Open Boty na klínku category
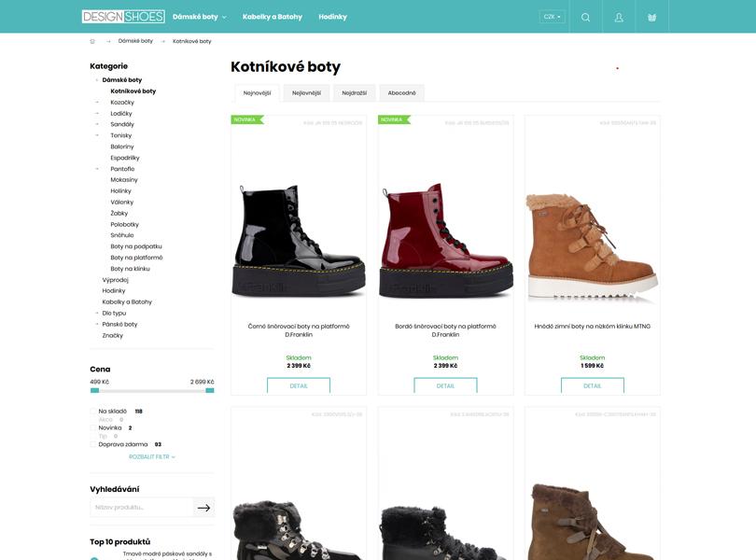Screen dimensions: 756x560 point(130,269)
